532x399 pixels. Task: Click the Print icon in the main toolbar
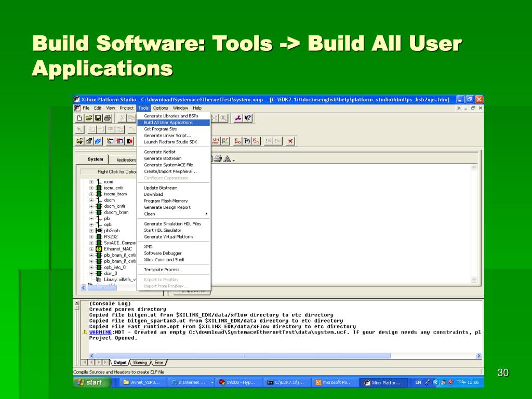point(107,118)
